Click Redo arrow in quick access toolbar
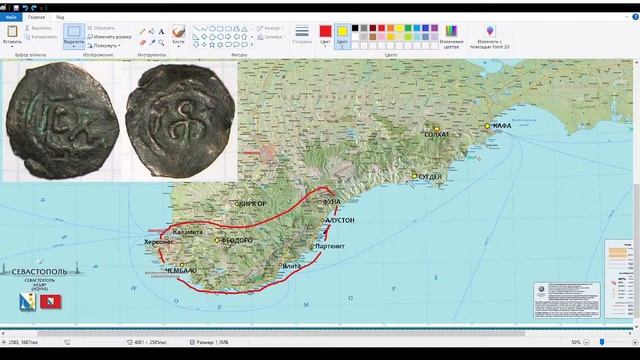This screenshot has width=640, height=360. pyautogui.click(x=34, y=8)
